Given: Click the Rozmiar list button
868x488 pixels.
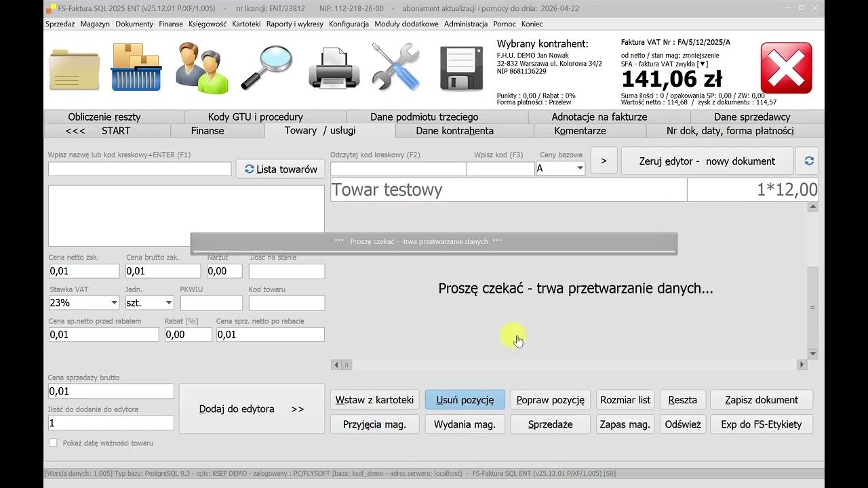Looking at the screenshot, I should (625, 400).
